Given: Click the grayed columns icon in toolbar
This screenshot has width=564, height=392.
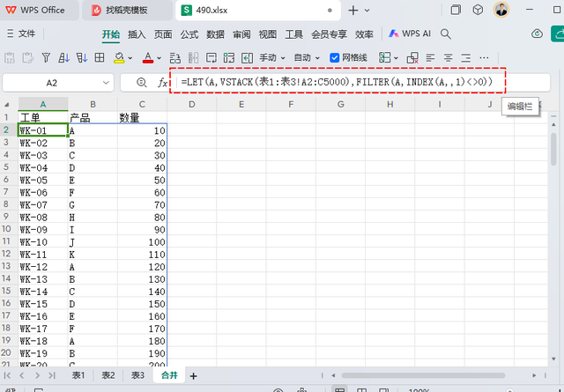Looking at the screenshot, I should [x=193, y=57].
